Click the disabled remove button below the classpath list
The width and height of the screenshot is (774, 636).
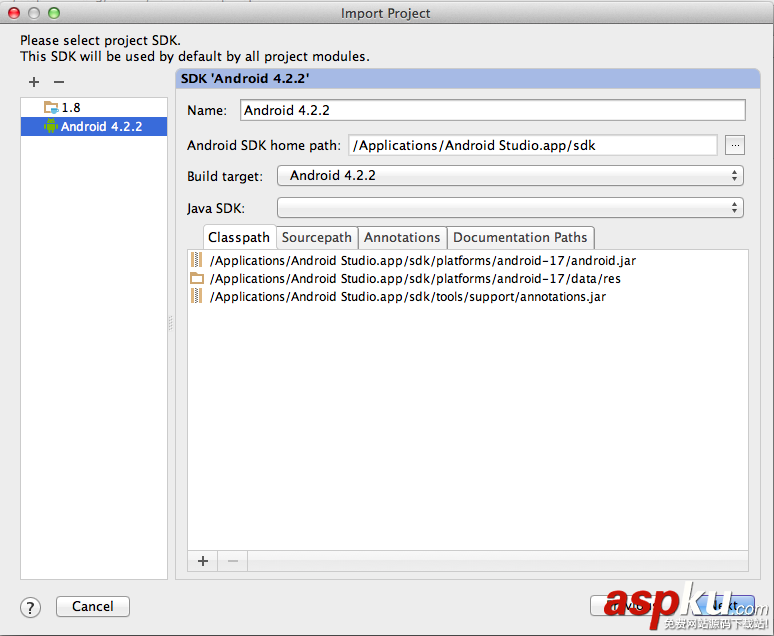[233, 561]
